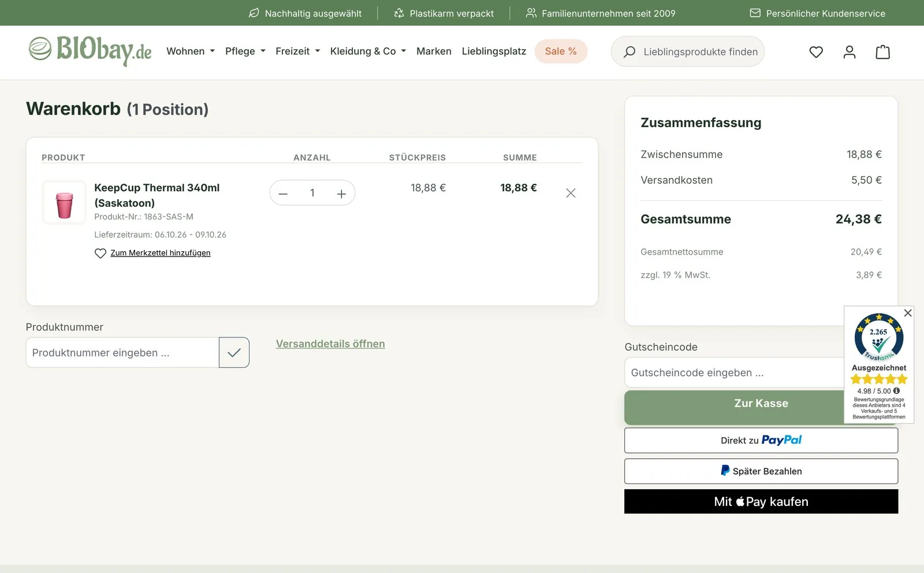Open the Trustami rating badge

[x=879, y=337]
